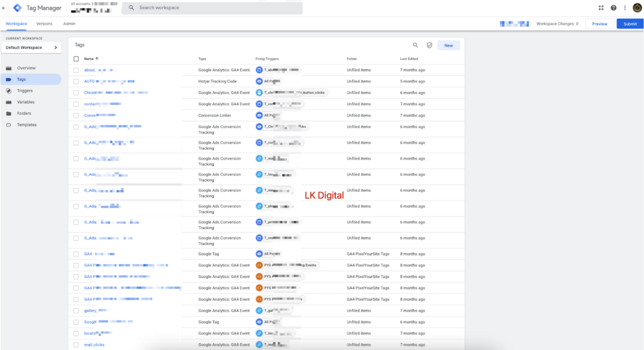
Task: Tick the checkbox for the contac tag
Action: tap(76, 104)
